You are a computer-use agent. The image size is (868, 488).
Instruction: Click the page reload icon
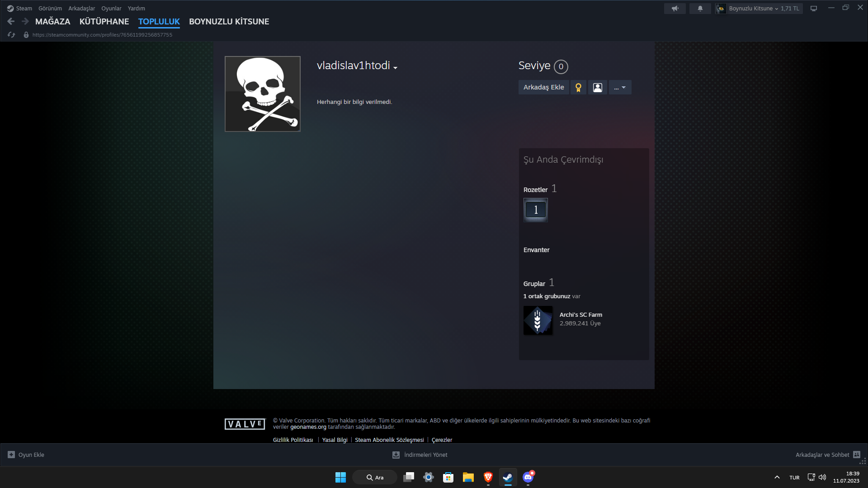coord(11,35)
